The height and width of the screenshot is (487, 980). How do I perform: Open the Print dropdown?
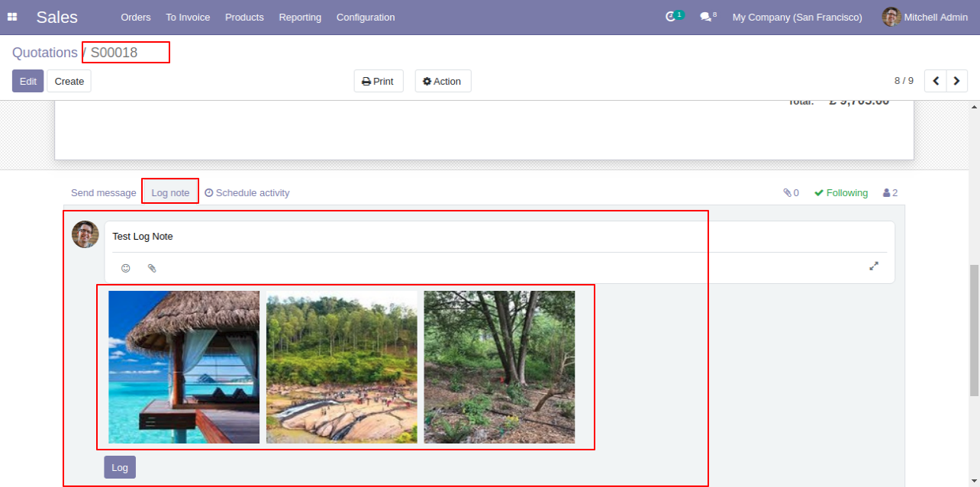tap(379, 81)
